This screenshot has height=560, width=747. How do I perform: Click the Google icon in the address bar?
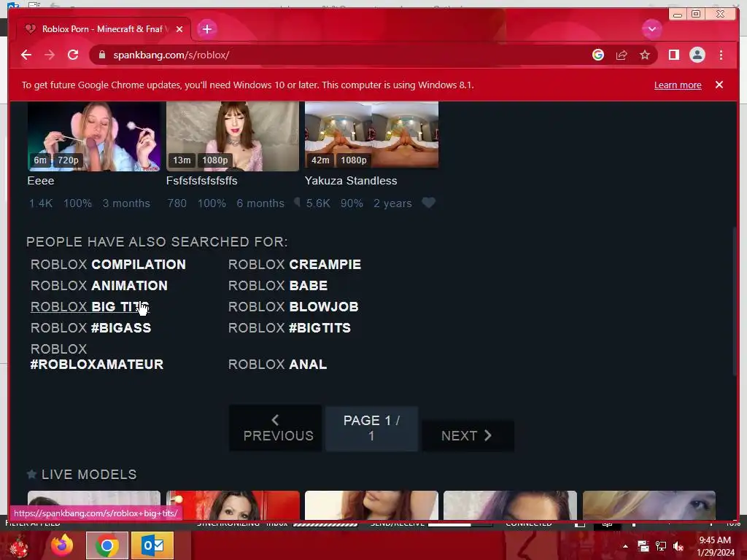pyautogui.click(x=598, y=55)
